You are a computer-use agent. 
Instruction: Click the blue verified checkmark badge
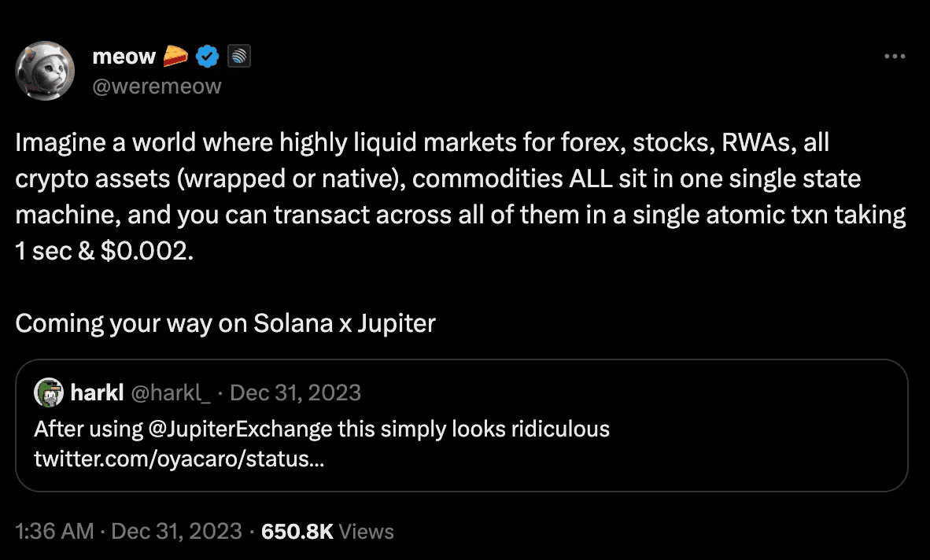[x=207, y=56]
